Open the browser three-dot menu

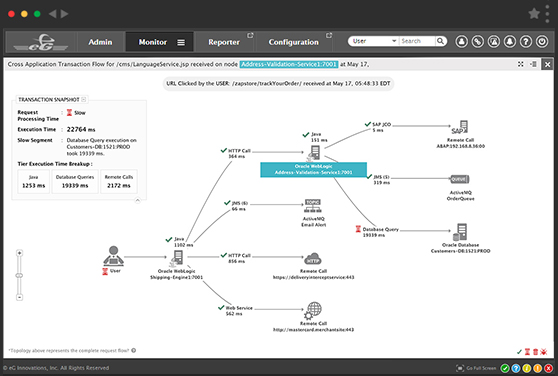[547, 14]
